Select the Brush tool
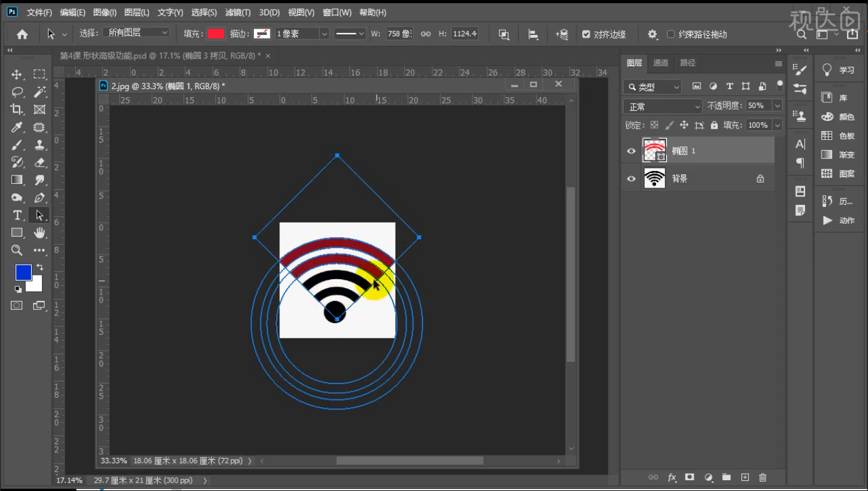This screenshot has height=491, width=868. click(17, 145)
